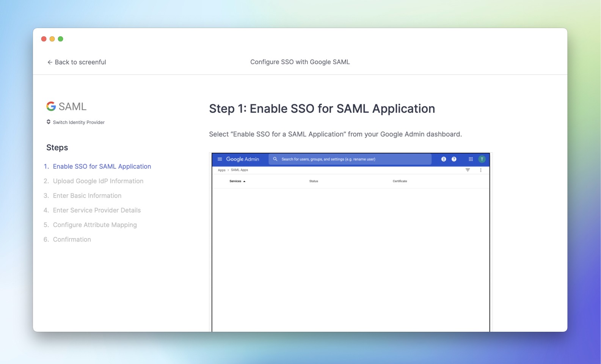Viewport: 601px width, 364px height.
Task: Click the yellow minimize window button
Action: pos(52,39)
